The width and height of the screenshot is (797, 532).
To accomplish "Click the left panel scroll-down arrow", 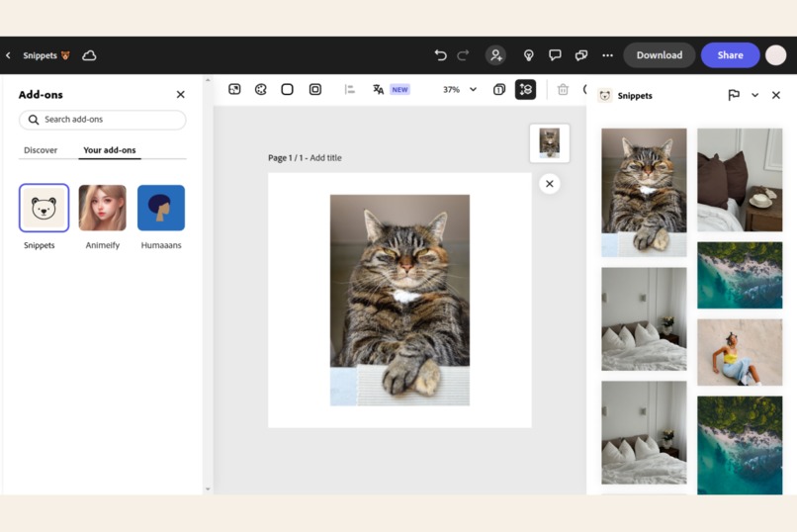I will (x=208, y=488).
